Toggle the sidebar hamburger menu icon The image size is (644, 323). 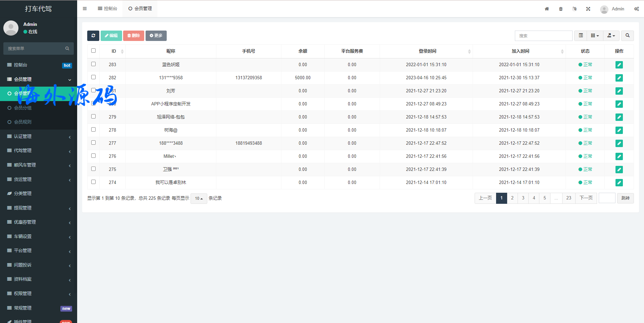85,9
